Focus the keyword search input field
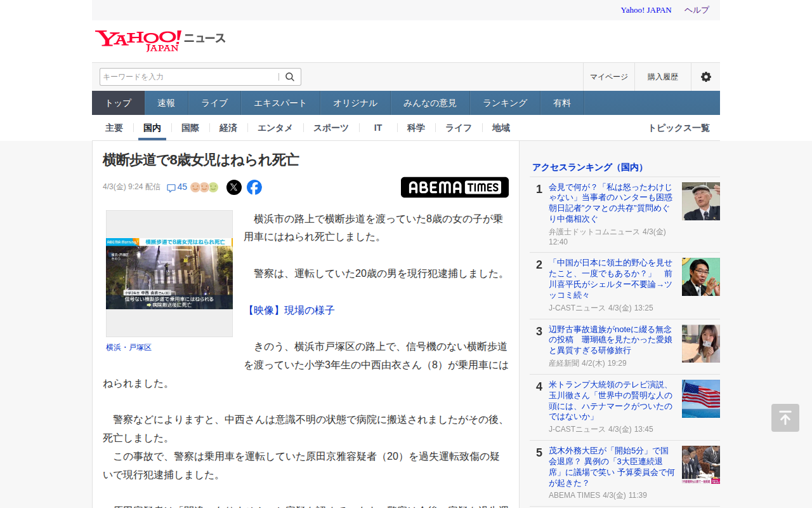Image resolution: width=812 pixels, height=508 pixels. tap(188, 77)
